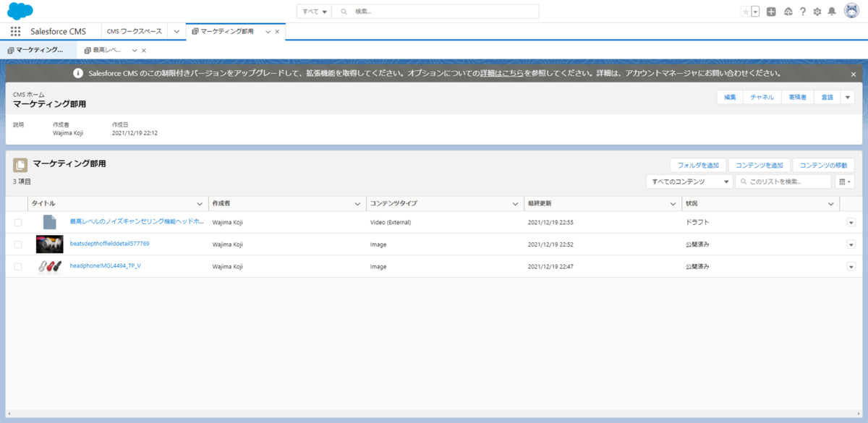Viewport: 868px width, 423px height.
Task: Close the 最高レベ… subtab
Action: coord(144,51)
